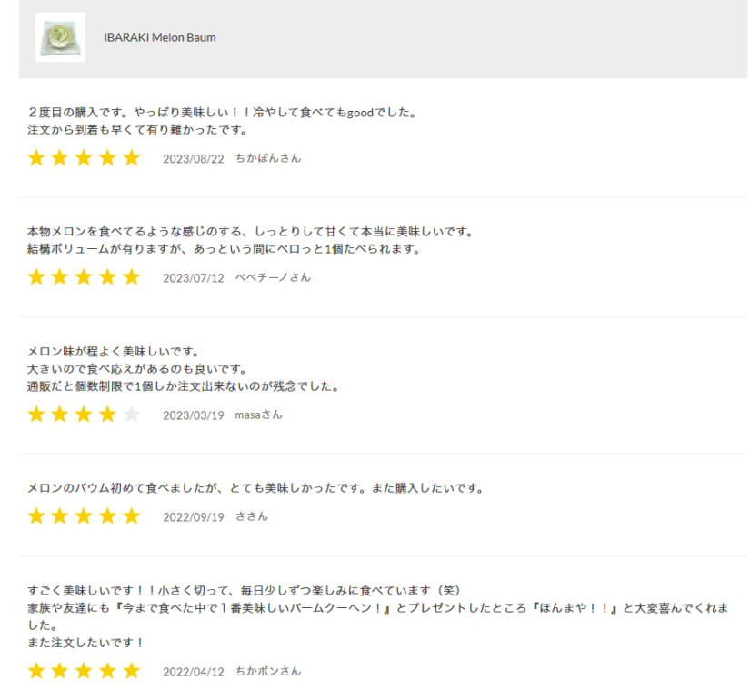Open the IBARAKI Melon Baum product thumbnail
The image size is (750, 700).
[60, 37]
